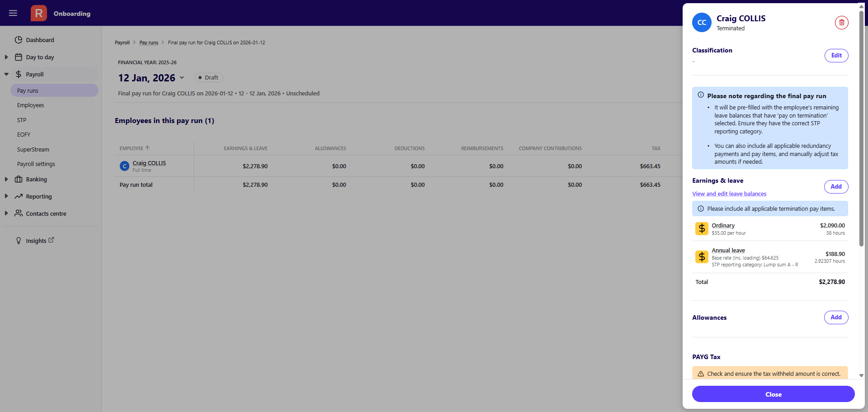This screenshot has height=412, width=868.
Task: Click the Deductions column header
Action: (410, 148)
